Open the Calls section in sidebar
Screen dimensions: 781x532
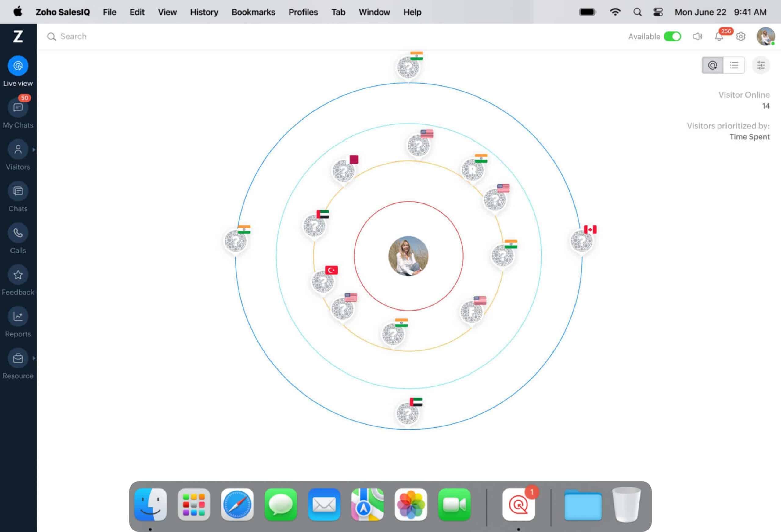[18, 233]
